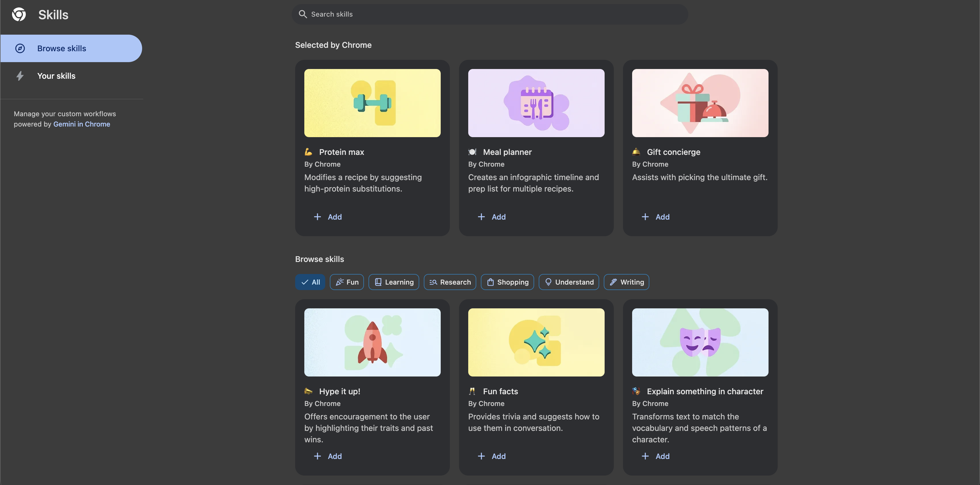Filter skills by Fun category
Screen dimensions: 980x485
(x=347, y=282)
